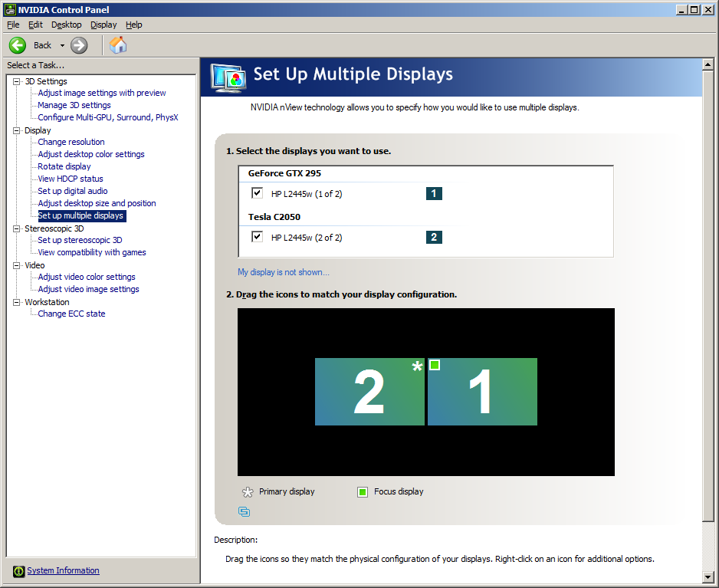Click the Primary display legend star icon
Image resolution: width=719 pixels, height=588 pixels.
point(248,492)
